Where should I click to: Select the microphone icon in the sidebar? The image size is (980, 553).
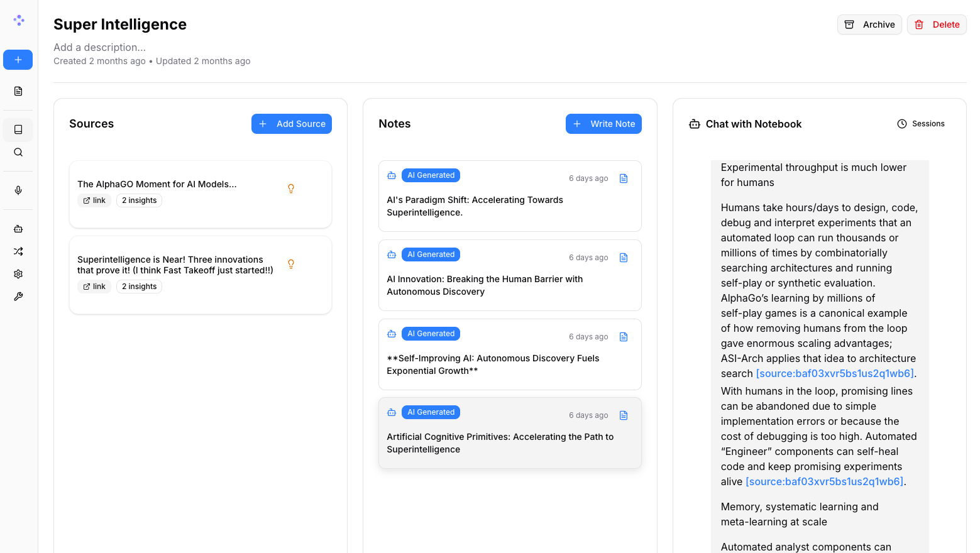pos(18,190)
